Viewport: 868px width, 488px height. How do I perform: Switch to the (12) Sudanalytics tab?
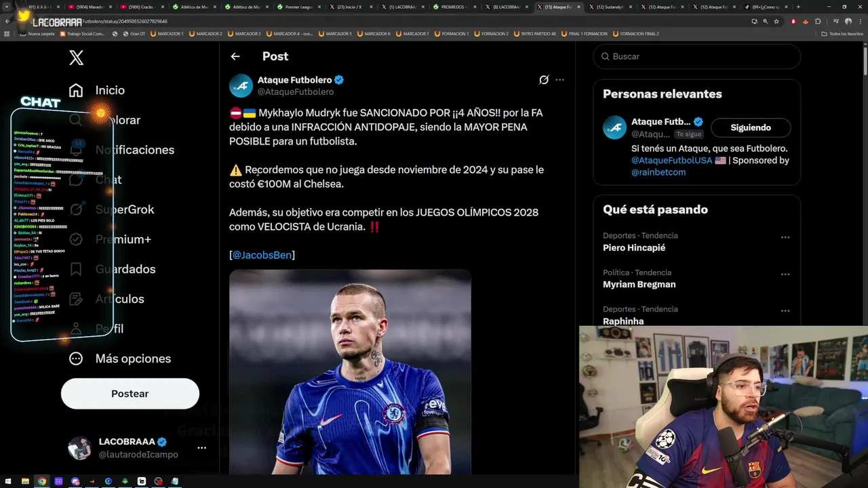[x=610, y=7]
